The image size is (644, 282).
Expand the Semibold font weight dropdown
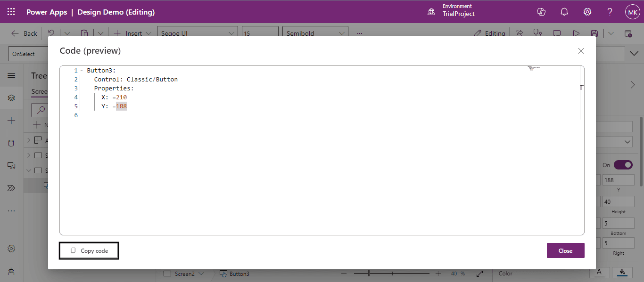(x=316, y=33)
